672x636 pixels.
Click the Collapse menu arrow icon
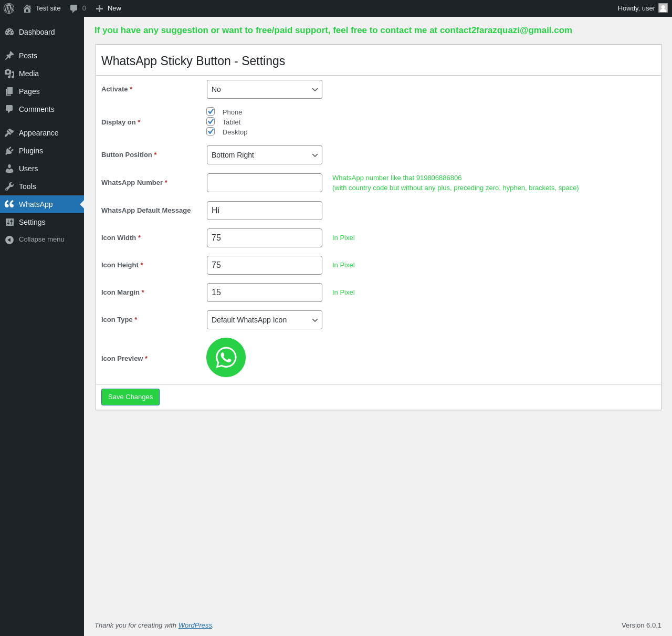[x=9, y=240]
